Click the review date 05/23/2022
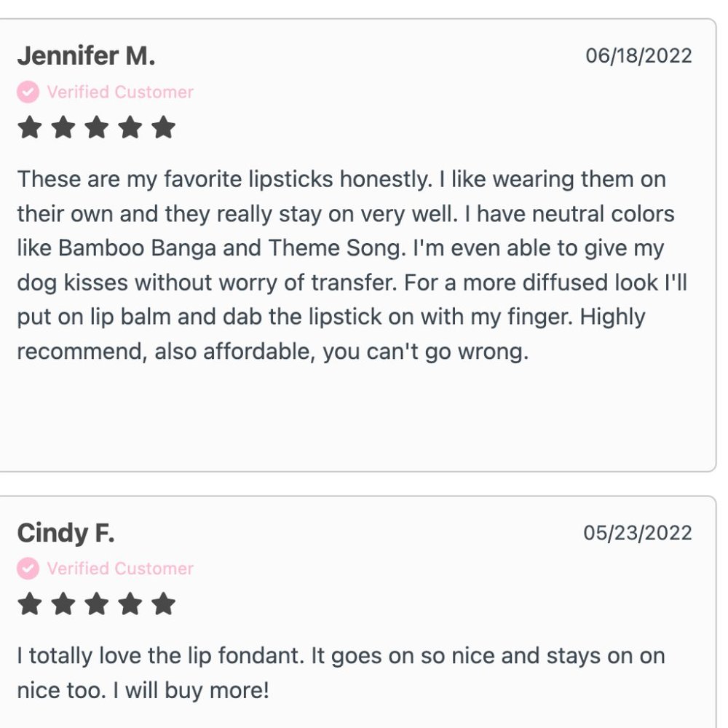728x728 pixels. coord(637,533)
